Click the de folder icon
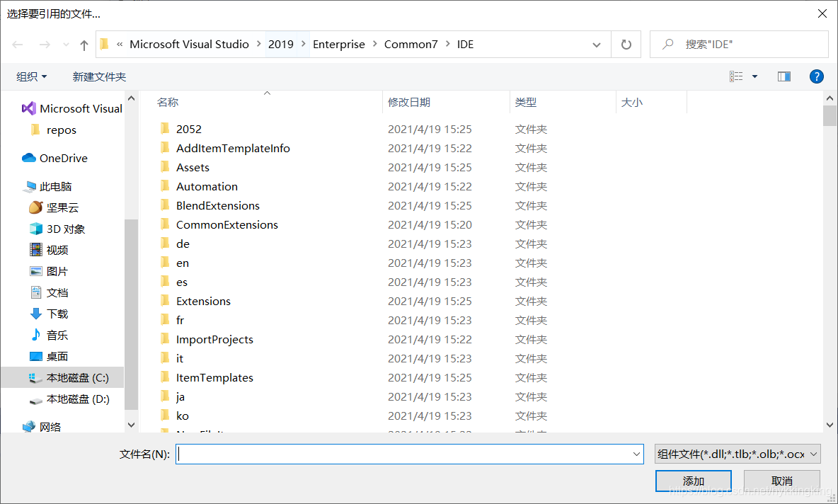This screenshot has height=504, width=838. 165,244
